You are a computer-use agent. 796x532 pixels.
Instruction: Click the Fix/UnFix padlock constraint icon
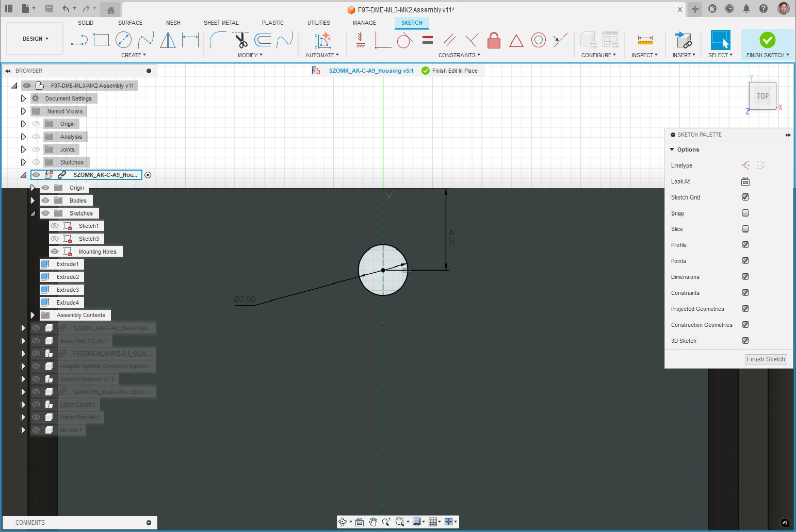click(x=494, y=41)
